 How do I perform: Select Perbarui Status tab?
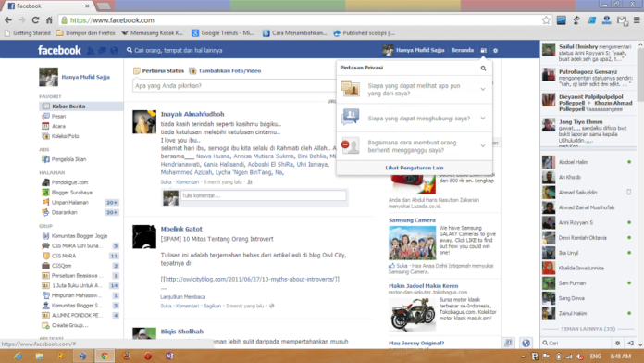point(158,70)
